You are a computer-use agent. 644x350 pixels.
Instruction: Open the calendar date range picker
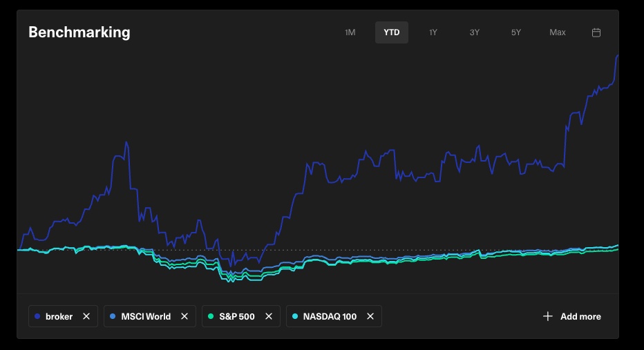pos(596,32)
